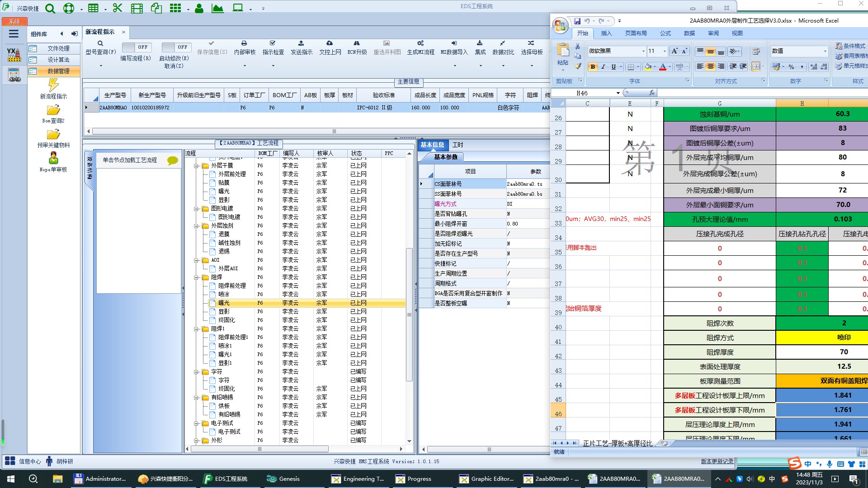
Task: Toggle Excel italic formatting button
Action: point(603,67)
